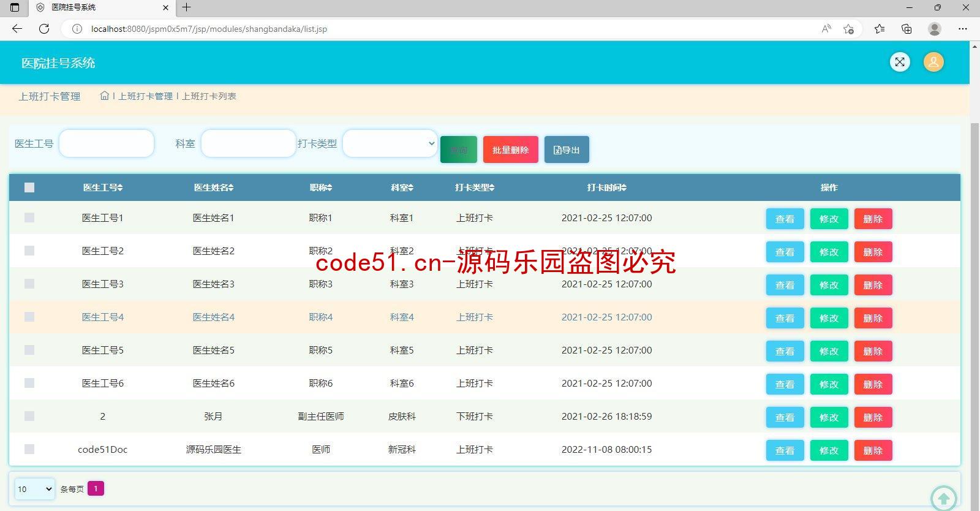
Task: Sort by 医生工号 column arrows
Action: [x=120, y=187]
